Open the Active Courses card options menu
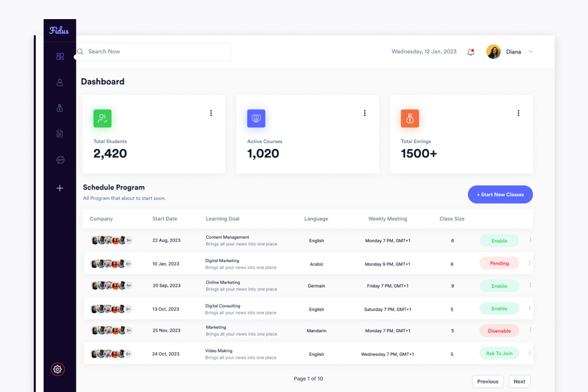Image resolution: width=588 pixels, height=392 pixels. click(365, 113)
